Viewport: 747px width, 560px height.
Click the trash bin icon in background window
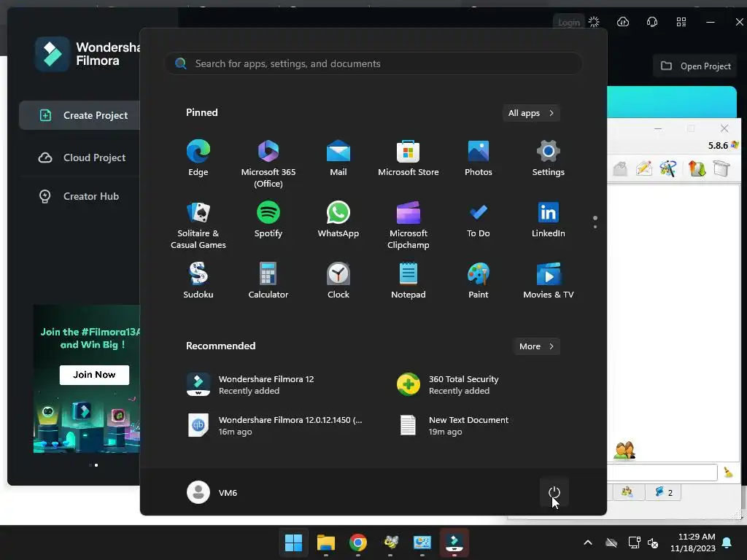coord(721,168)
